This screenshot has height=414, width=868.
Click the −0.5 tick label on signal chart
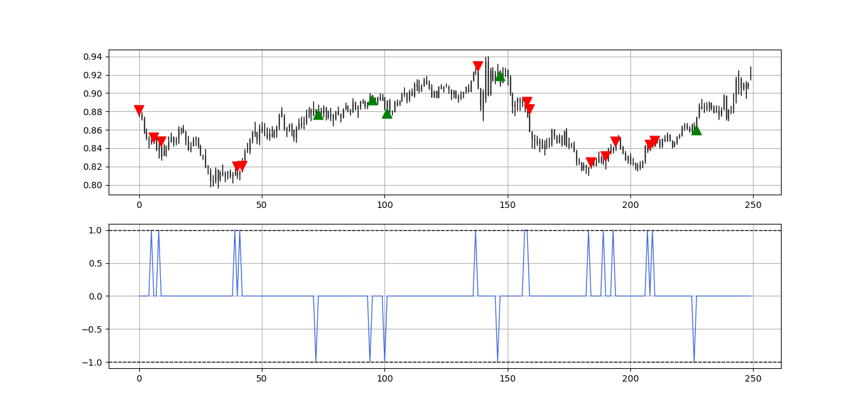92,329
